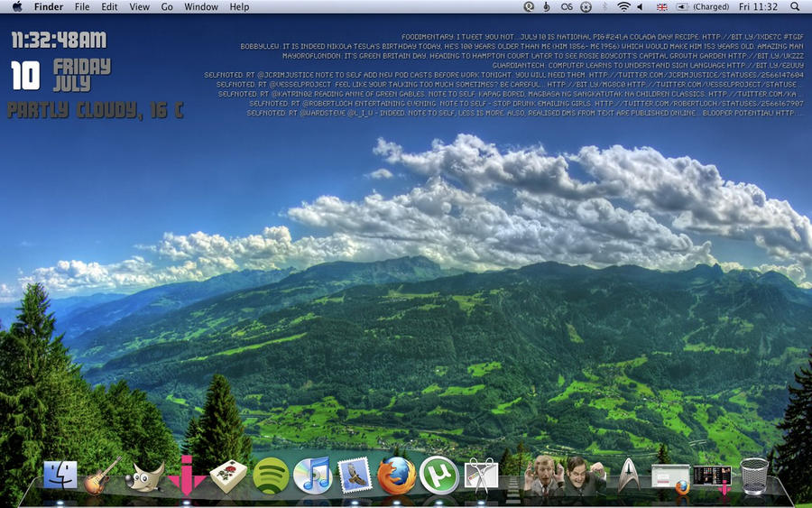Click the SELFNOTED @JCRIMJUSTICE pod casts tweet
This screenshot has height=508, width=812.
(x=503, y=75)
